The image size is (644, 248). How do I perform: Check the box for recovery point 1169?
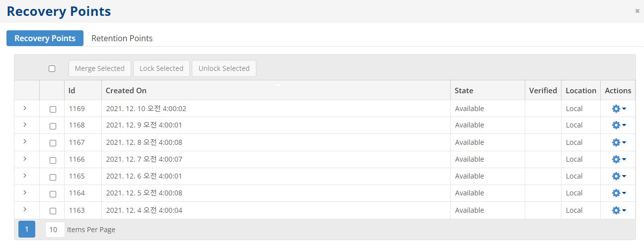[x=53, y=110]
